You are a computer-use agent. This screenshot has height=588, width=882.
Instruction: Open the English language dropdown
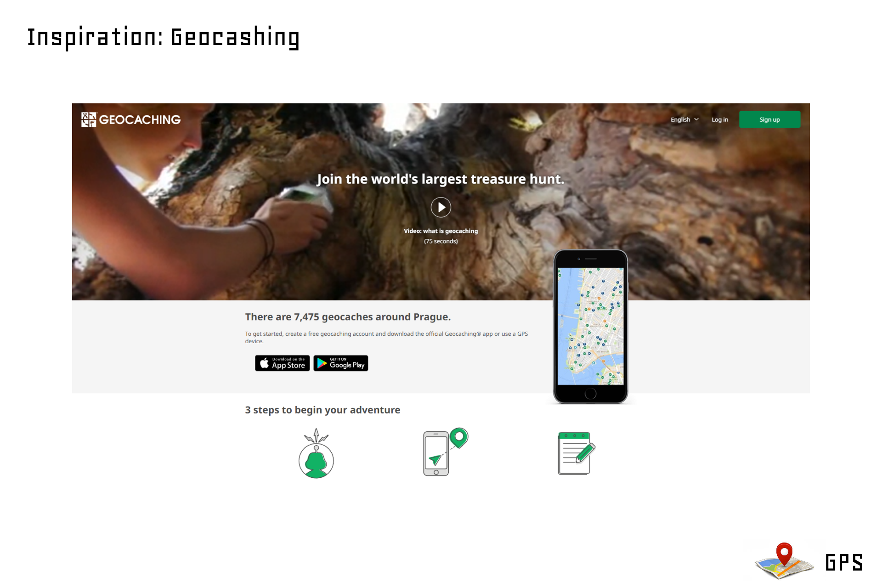[x=684, y=119]
